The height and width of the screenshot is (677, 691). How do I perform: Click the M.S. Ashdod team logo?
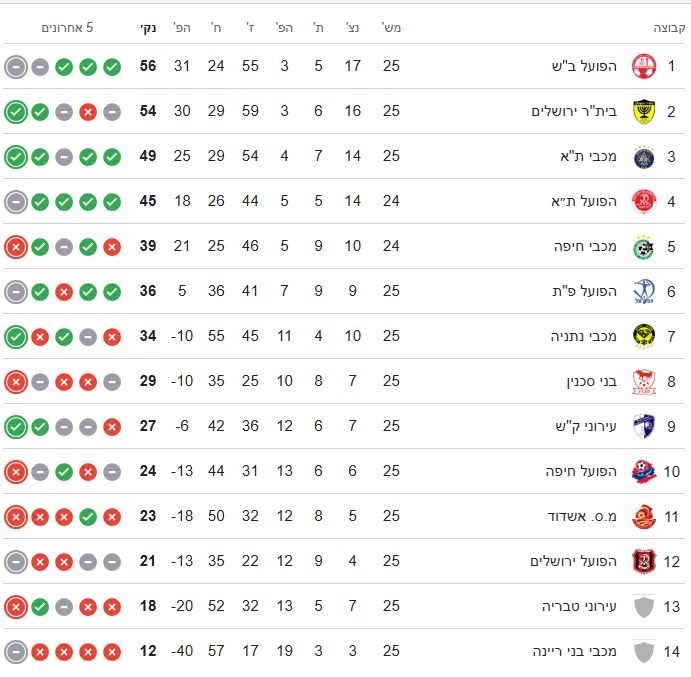pos(644,516)
